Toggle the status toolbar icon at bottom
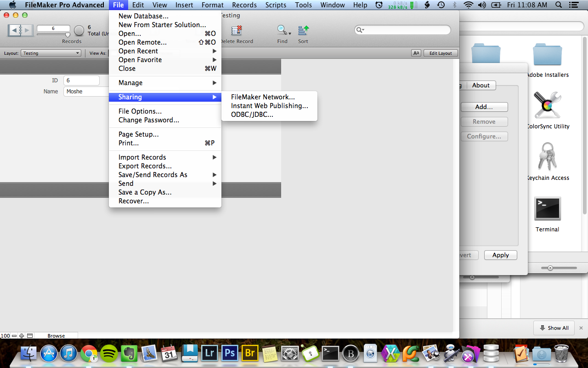The image size is (588, 368). click(x=30, y=336)
